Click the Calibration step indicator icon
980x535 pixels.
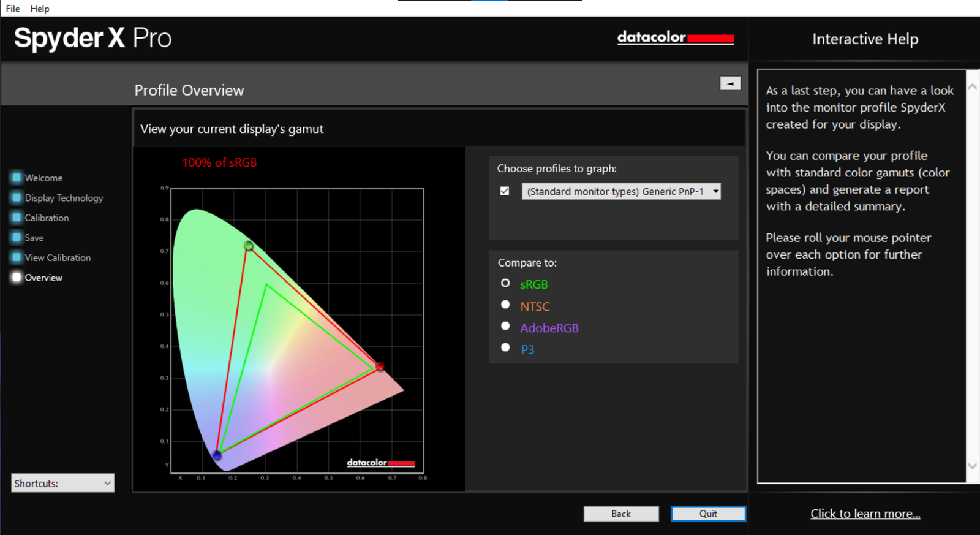[x=17, y=218]
